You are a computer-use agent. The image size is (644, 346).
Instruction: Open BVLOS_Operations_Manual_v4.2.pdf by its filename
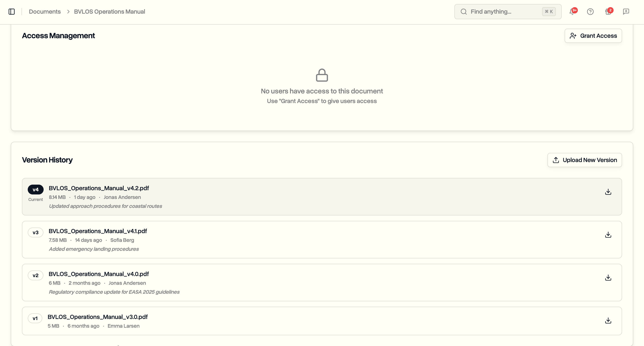(x=98, y=188)
